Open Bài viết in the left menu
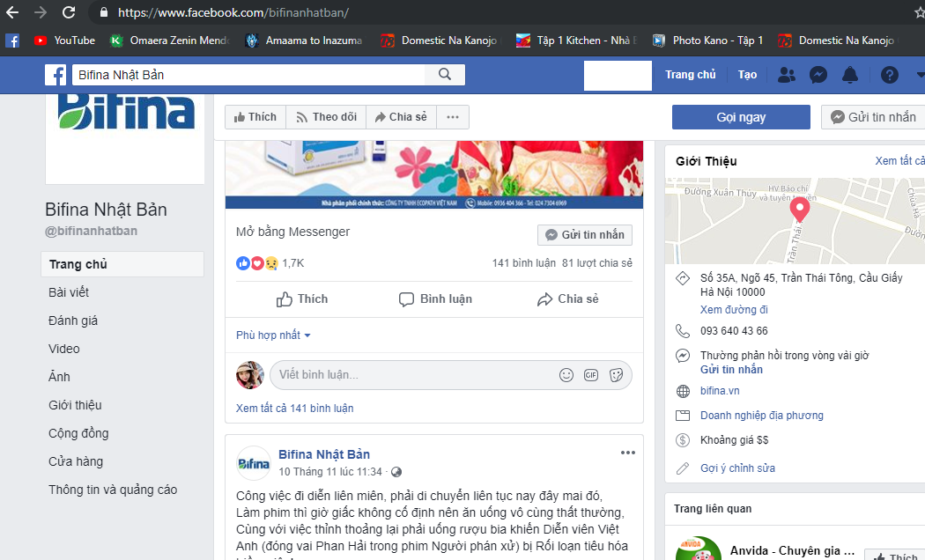This screenshot has width=925, height=560. coord(69,292)
